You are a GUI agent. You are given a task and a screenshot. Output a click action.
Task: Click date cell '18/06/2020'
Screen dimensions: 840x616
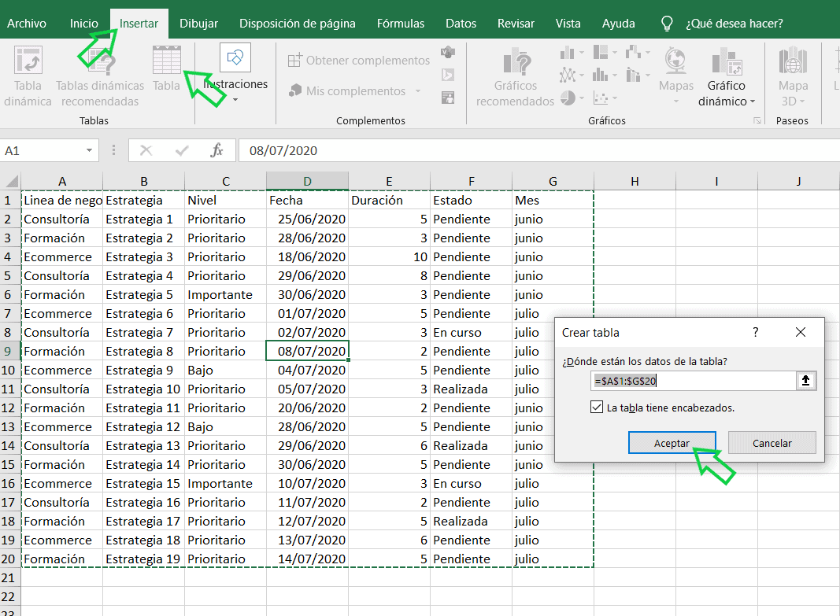(308, 257)
